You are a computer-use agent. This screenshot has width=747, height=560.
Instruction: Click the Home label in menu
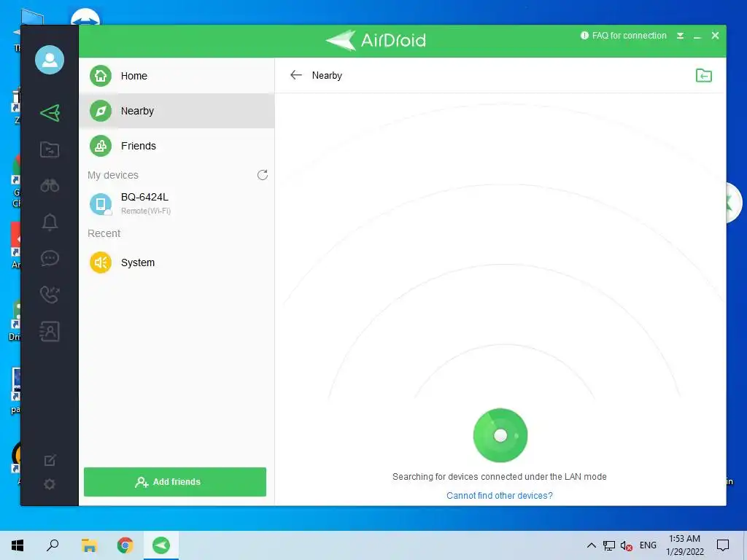coord(134,76)
